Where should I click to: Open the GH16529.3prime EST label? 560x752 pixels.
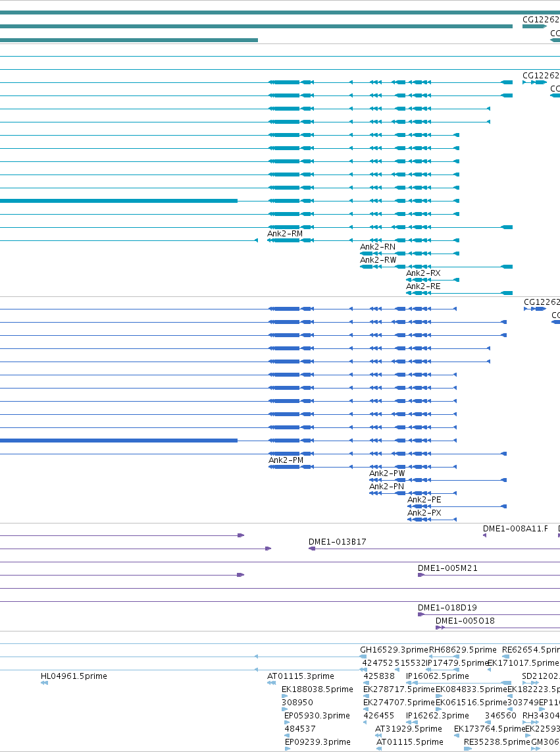click(394, 649)
